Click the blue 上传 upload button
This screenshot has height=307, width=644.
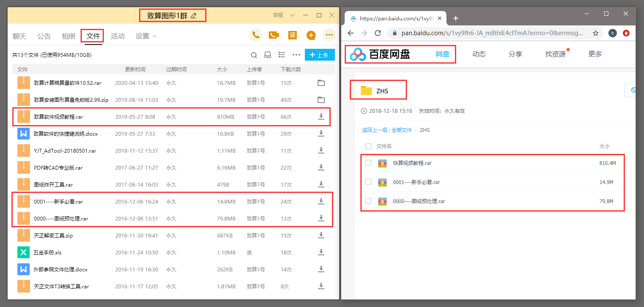[x=320, y=55]
